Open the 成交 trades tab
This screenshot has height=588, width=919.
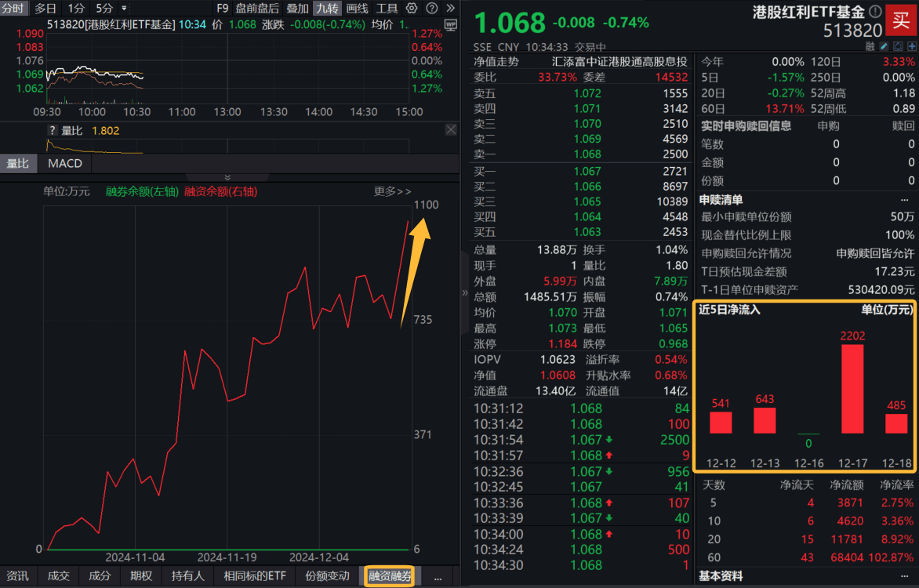(x=59, y=575)
